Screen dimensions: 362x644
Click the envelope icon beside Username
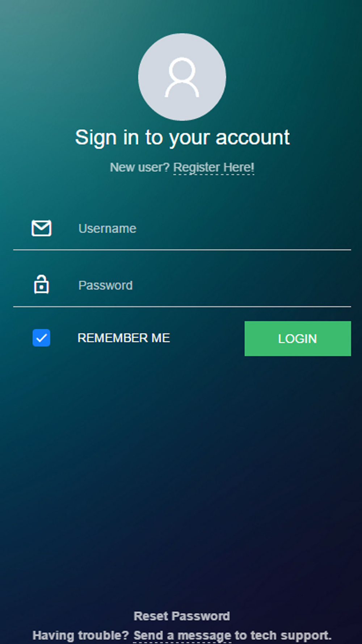coord(41,228)
